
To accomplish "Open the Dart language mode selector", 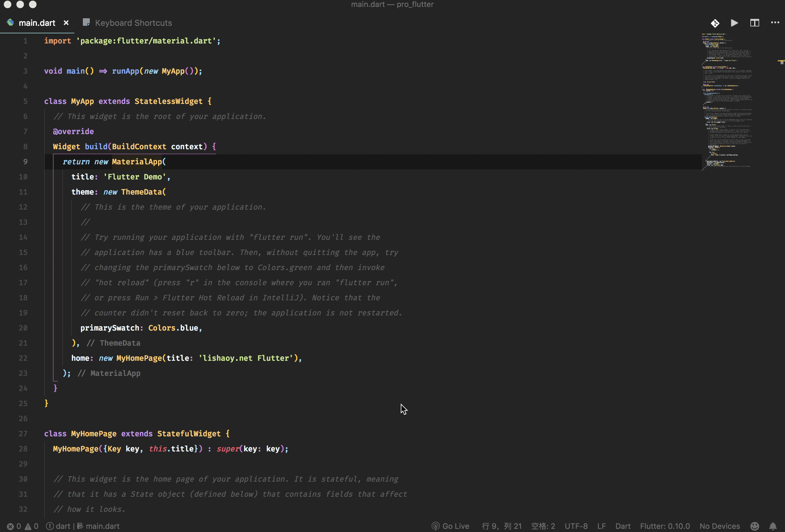I will click(x=622, y=526).
